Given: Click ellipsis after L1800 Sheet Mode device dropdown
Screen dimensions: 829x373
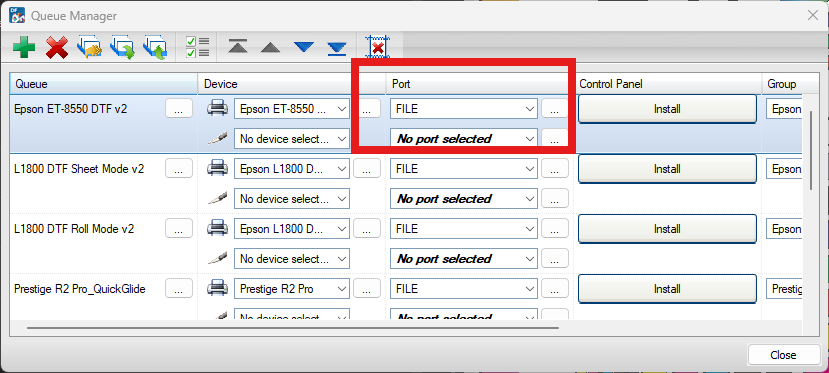Looking at the screenshot, I should [367, 169].
